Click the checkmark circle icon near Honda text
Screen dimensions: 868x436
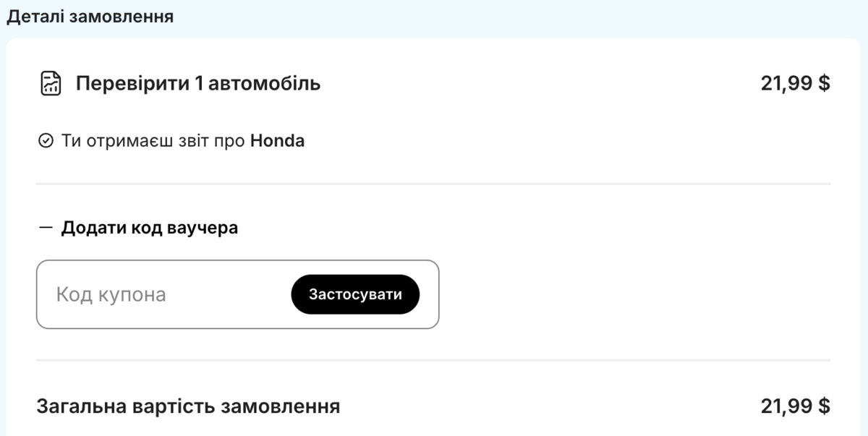[x=46, y=140]
